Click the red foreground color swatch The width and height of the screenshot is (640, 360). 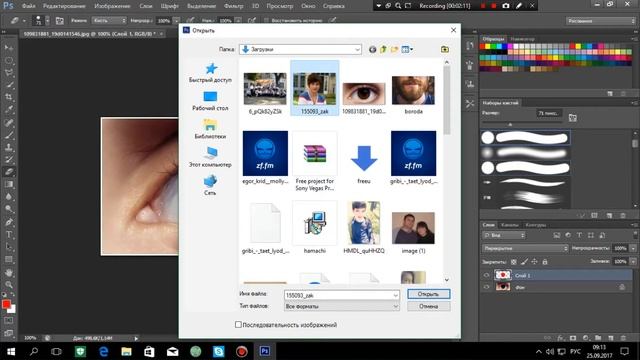click(x=6, y=304)
